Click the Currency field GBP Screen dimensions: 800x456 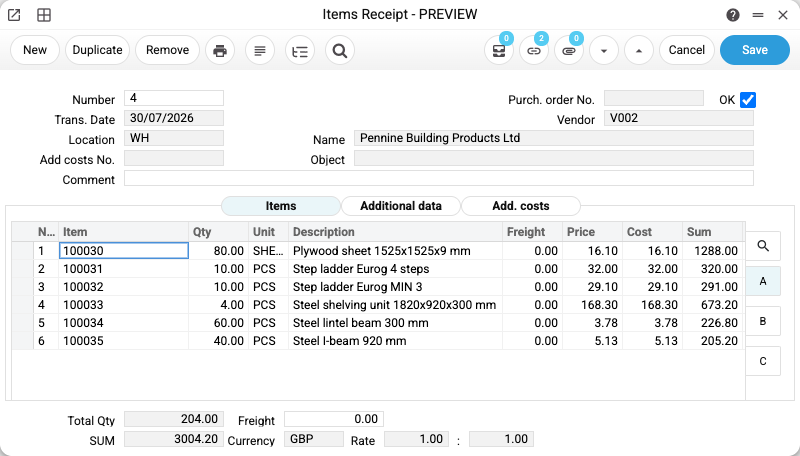(314, 439)
